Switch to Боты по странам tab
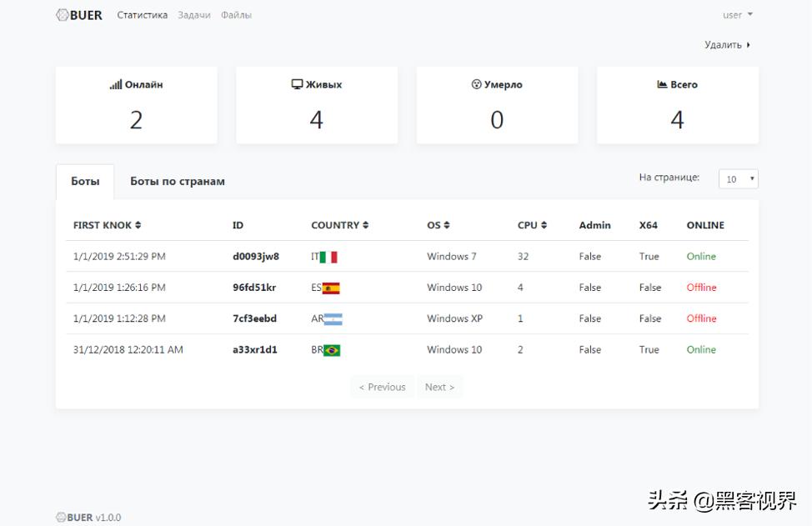 [x=178, y=182]
